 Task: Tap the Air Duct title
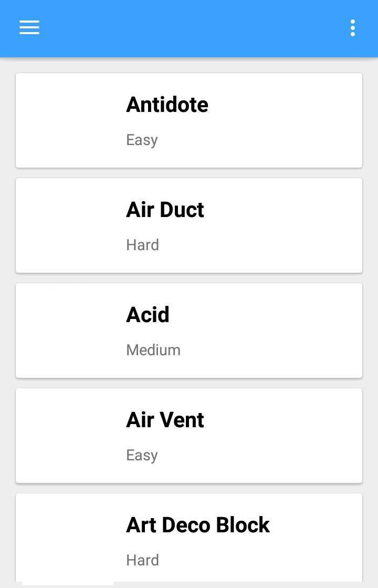click(x=165, y=210)
